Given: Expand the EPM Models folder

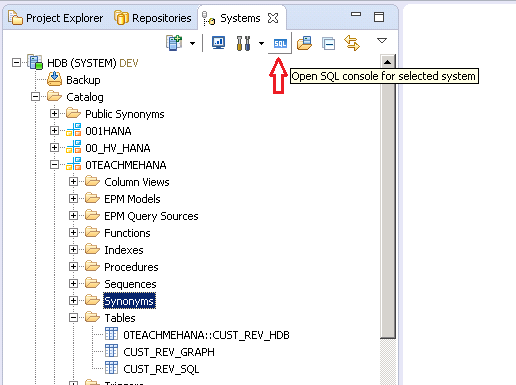Looking at the screenshot, I should [73, 198].
